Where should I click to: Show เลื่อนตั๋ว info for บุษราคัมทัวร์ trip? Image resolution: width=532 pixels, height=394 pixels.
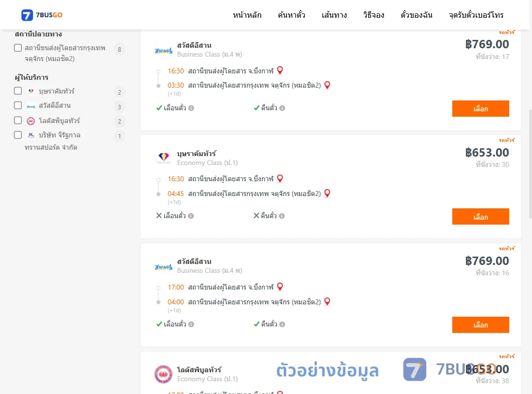tap(191, 216)
